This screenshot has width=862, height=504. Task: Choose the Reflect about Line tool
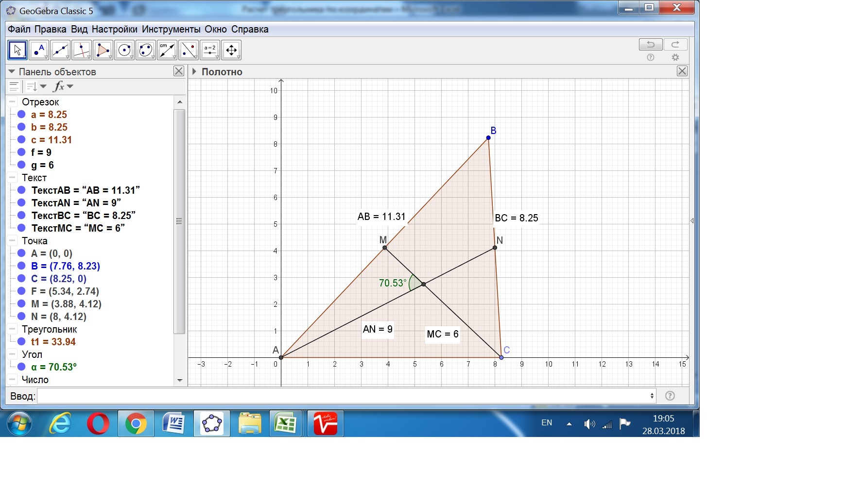point(189,50)
